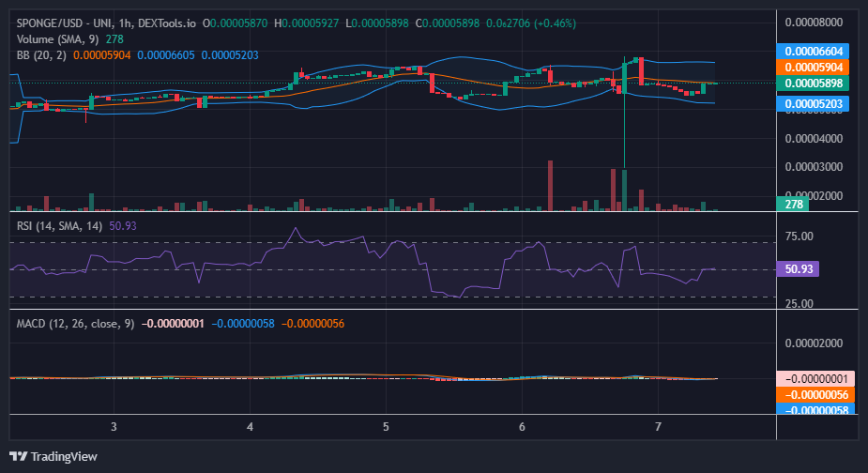Click the 75.00 RSI axis label

[x=799, y=236]
